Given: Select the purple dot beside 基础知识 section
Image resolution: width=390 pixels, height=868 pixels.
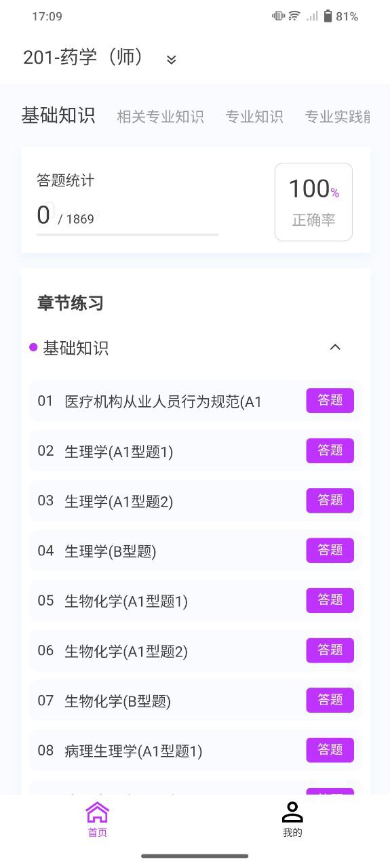Looking at the screenshot, I should click(x=33, y=348).
